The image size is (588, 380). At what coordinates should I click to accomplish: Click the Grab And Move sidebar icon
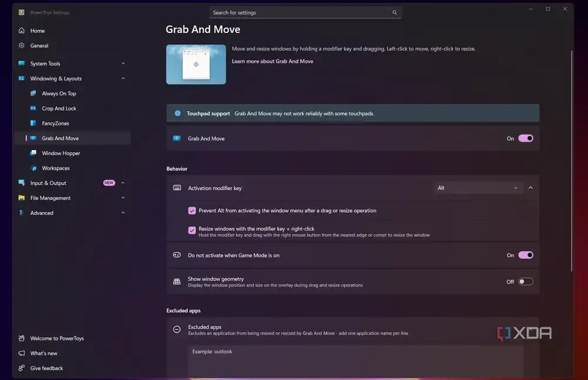coord(33,138)
